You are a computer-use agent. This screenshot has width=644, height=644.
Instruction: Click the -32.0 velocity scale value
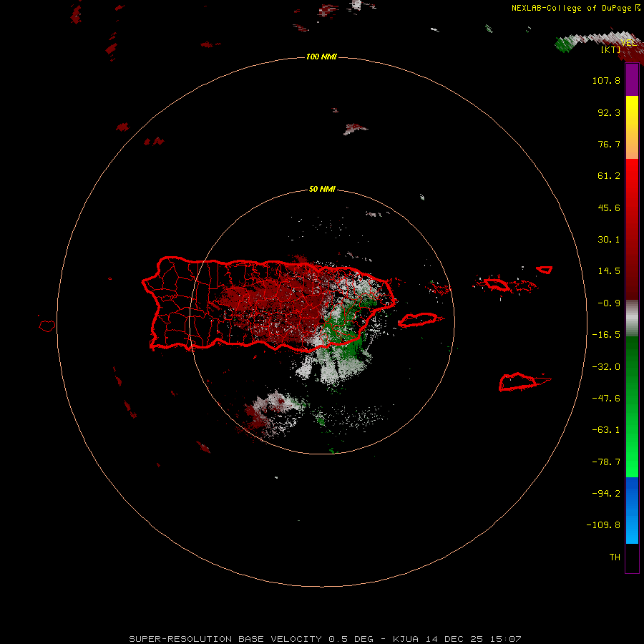click(606, 367)
